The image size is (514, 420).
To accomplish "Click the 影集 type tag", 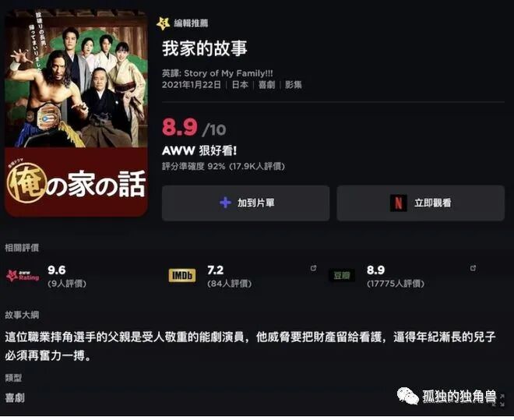I will [294, 85].
